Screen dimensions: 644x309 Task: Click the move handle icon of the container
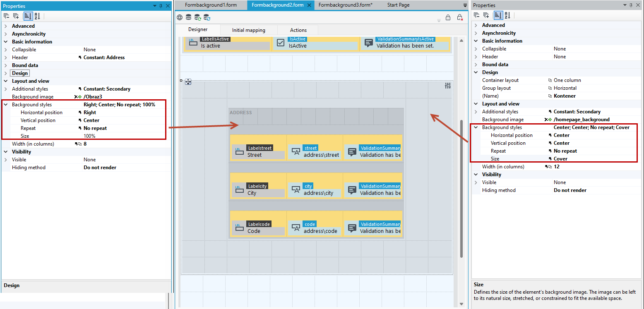[188, 82]
